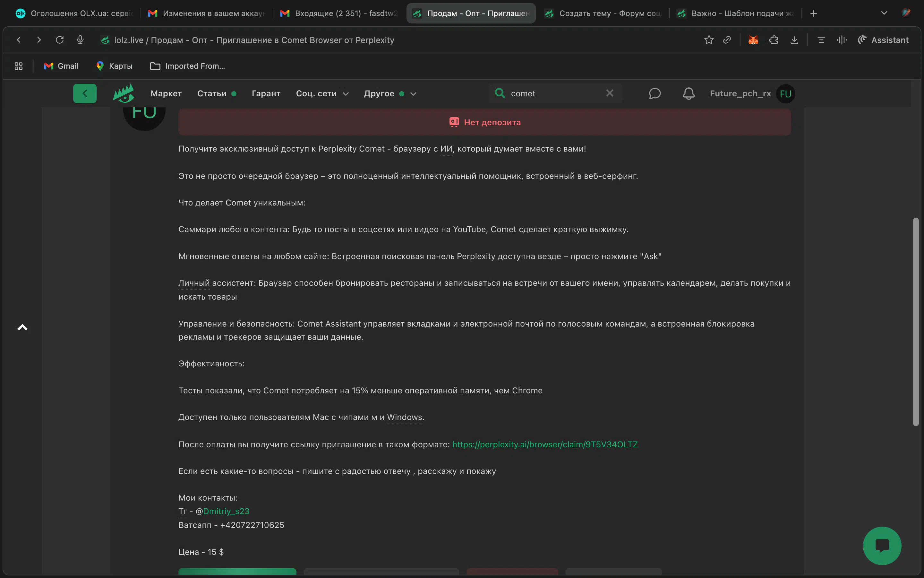Open the MetaMask fox extension
This screenshot has height=578, width=924.
[753, 40]
